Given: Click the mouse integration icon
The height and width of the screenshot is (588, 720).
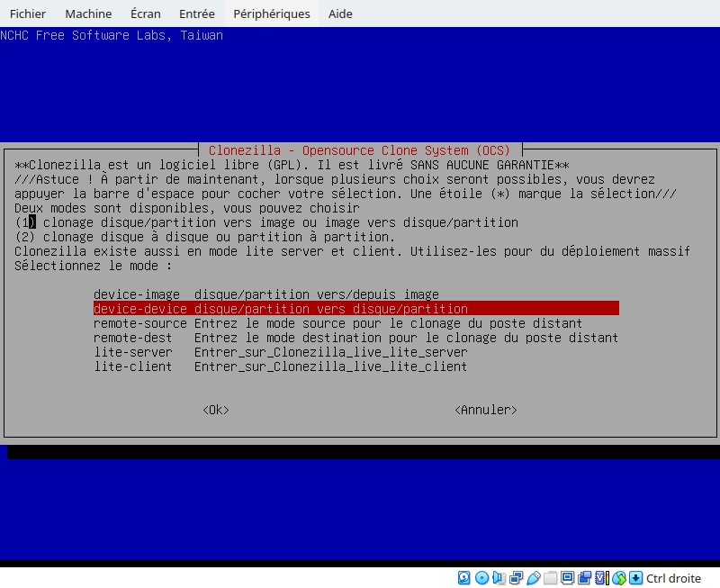Looking at the screenshot, I should 619,578.
